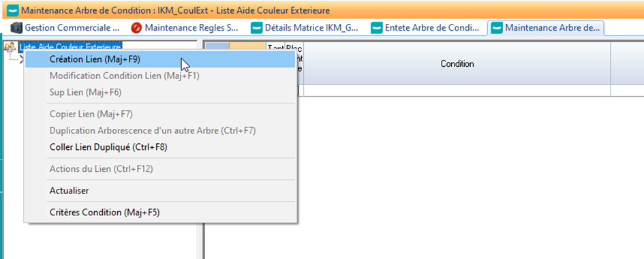Select Liste Aide Couleur Exterieure tree node
This screenshot has height=259, width=644.
point(70,47)
